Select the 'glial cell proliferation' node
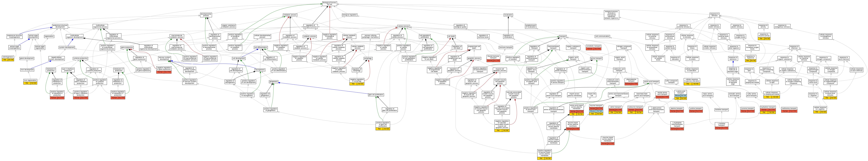The width and height of the screenshot is (868, 161). (x=376, y=95)
